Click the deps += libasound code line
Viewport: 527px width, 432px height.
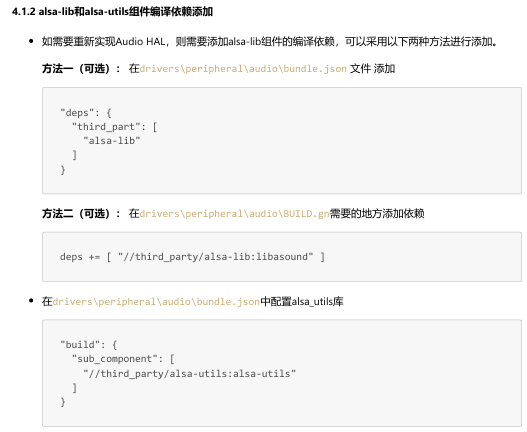192,257
